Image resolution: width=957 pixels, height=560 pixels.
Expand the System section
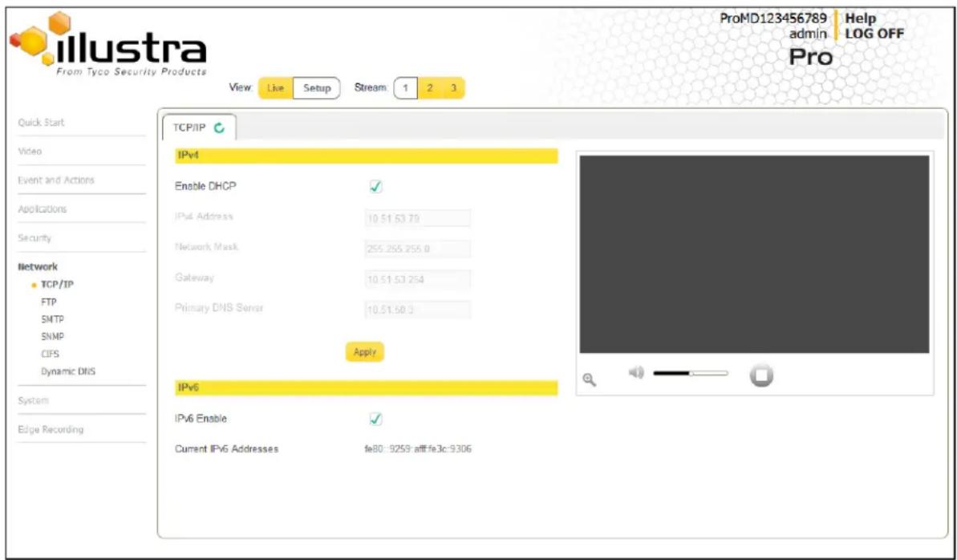click(33, 400)
